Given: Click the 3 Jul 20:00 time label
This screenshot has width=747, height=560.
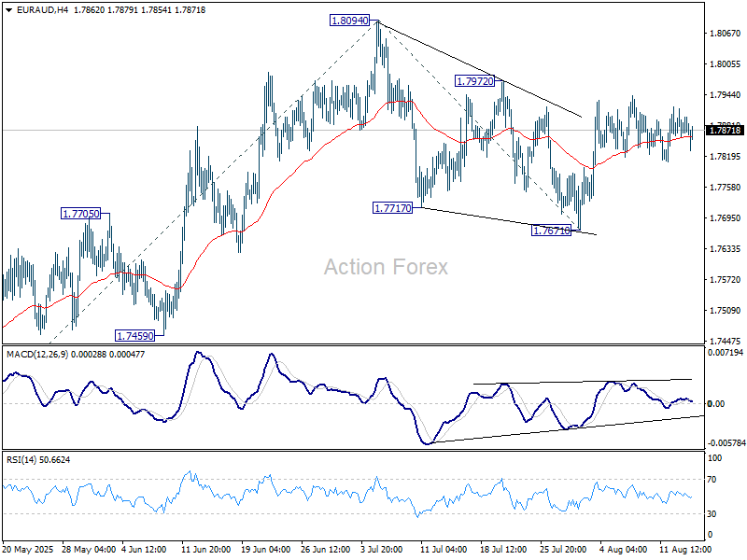Looking at the screenshot, I should 382,550.
